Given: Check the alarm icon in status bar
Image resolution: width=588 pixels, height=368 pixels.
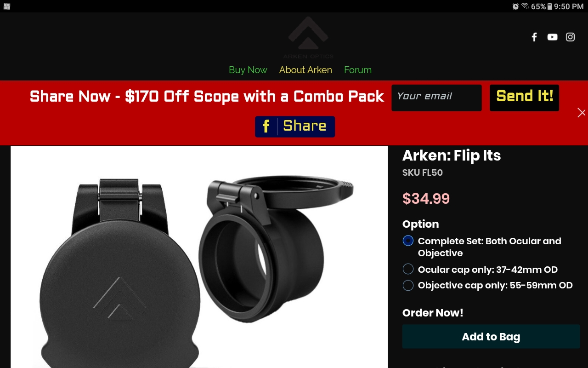Looking at the screenshot, I should (x=515, y=6).
